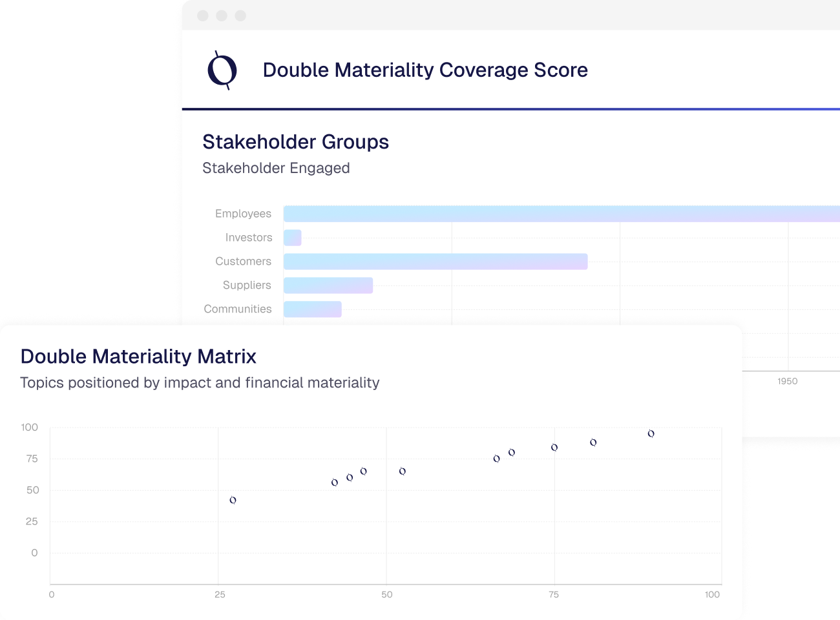The width and height of the screenshot is (840, 620).
Task: Click the Customers bar in the chart
Action: tap(435, 262)
